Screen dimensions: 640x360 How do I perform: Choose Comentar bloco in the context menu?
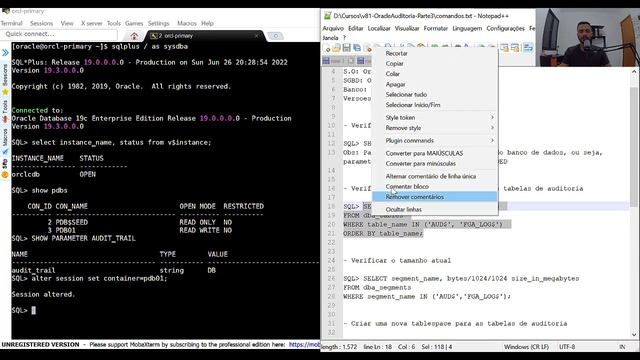tap(435, 187)
